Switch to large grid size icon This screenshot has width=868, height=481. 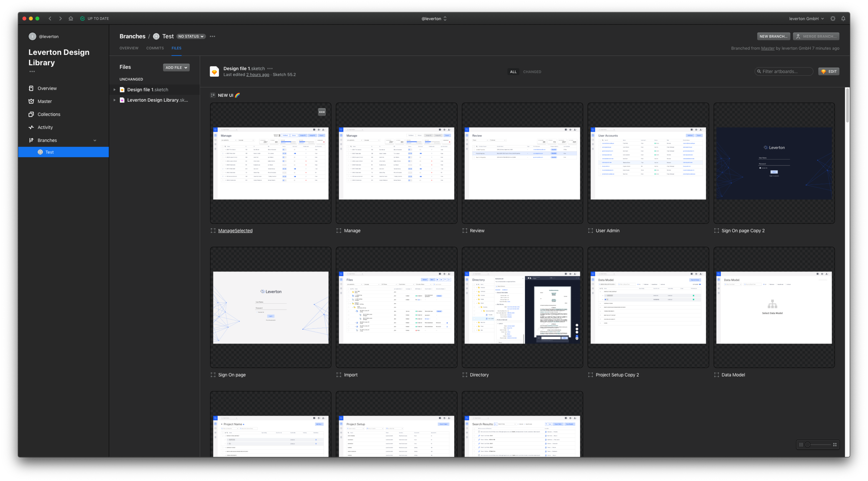tap(835, 445)
